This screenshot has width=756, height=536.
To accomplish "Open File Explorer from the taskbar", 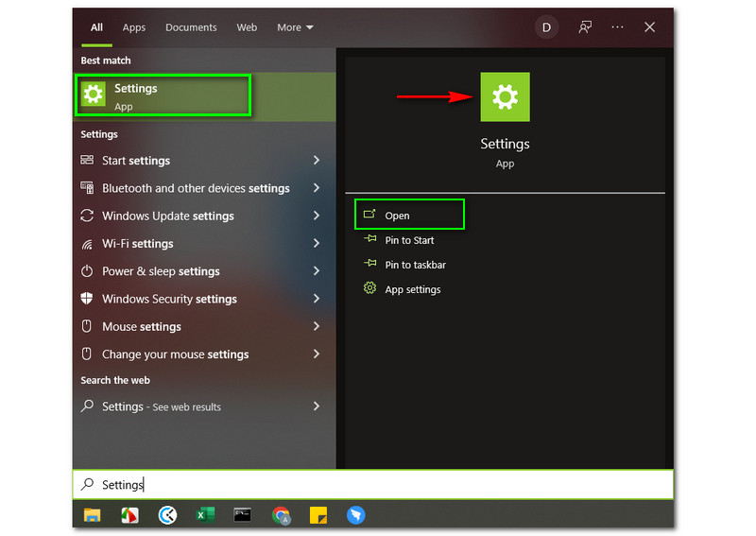I will (x=92, y=515).
